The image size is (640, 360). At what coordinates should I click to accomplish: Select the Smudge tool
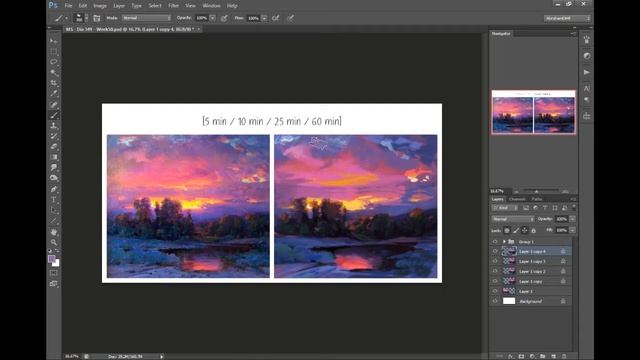coord(53,168)
